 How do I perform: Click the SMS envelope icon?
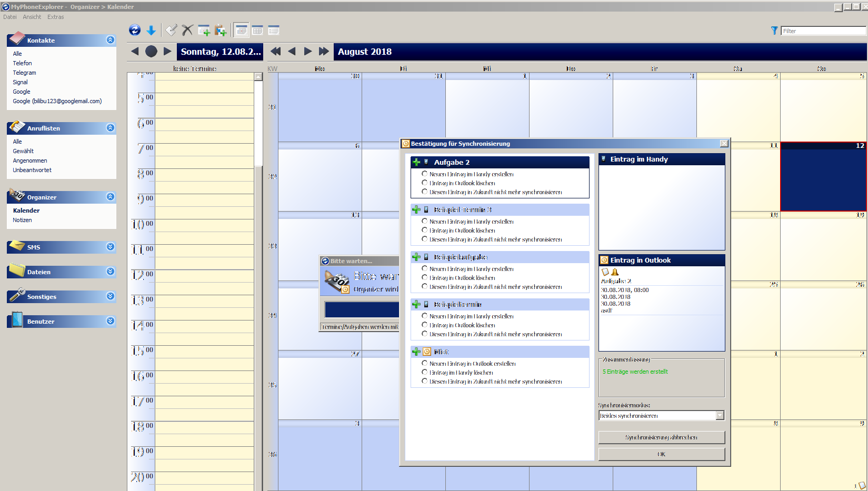point(17,245)
